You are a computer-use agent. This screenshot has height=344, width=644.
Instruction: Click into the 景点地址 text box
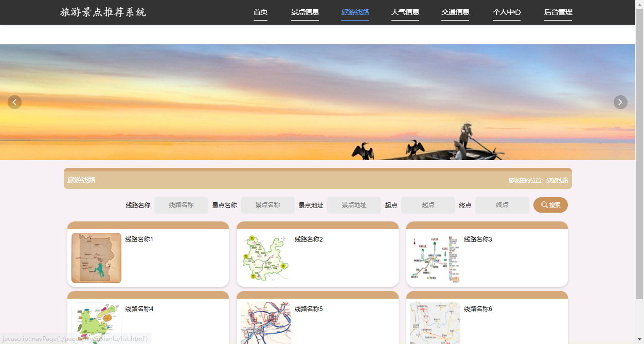(x=354, y=205)
